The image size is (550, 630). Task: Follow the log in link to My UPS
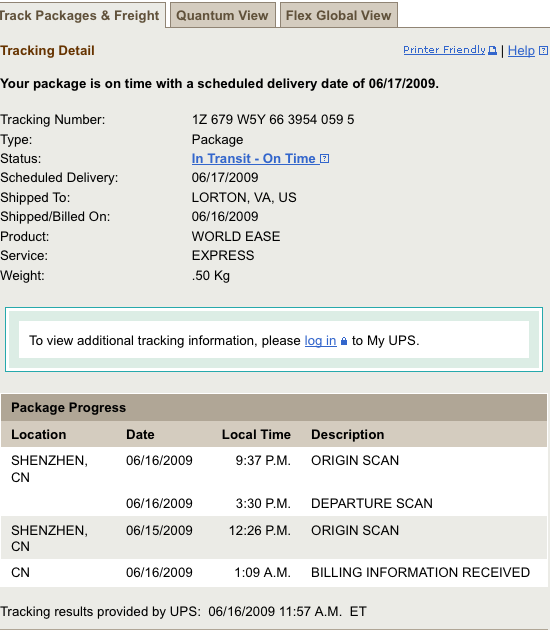pos(320,341)
